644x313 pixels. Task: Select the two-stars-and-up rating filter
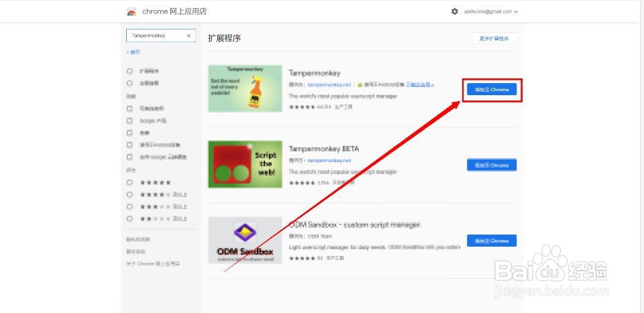click(129, 218)
